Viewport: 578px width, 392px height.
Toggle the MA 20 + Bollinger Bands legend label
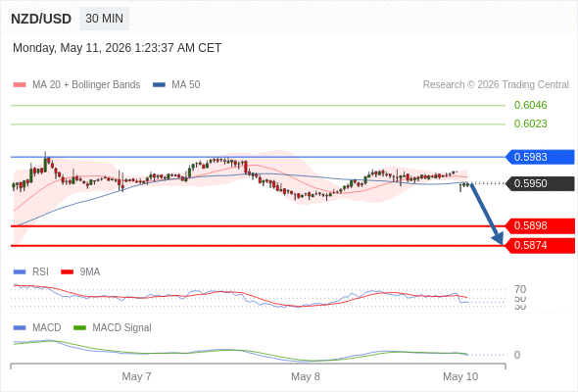point(86,85)
